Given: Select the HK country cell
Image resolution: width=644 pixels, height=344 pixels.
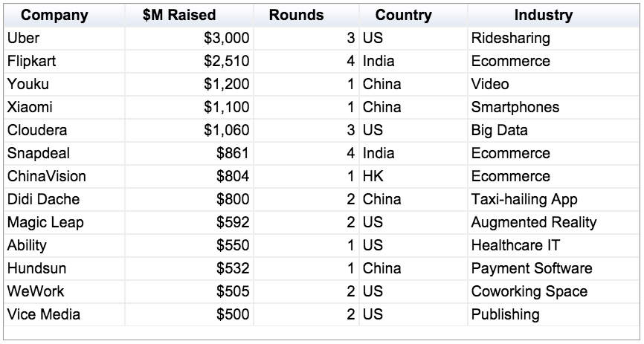Looking at the screenshot, I should (413, 176).
